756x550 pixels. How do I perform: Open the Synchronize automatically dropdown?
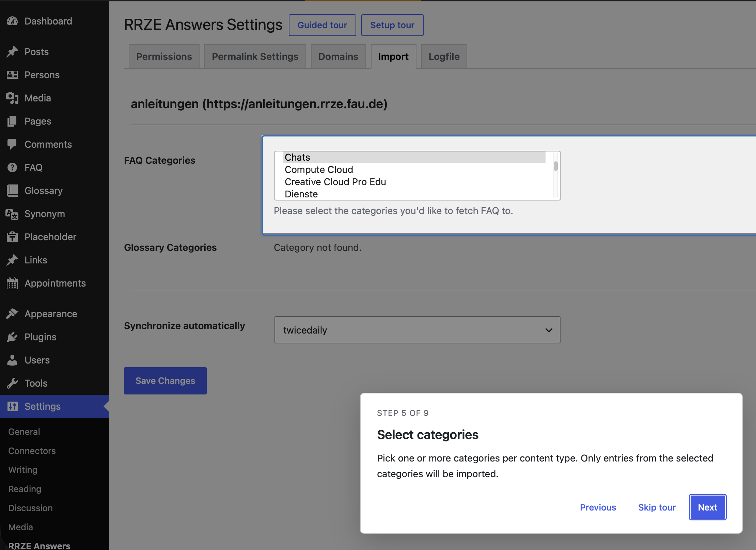pos(417,330)
